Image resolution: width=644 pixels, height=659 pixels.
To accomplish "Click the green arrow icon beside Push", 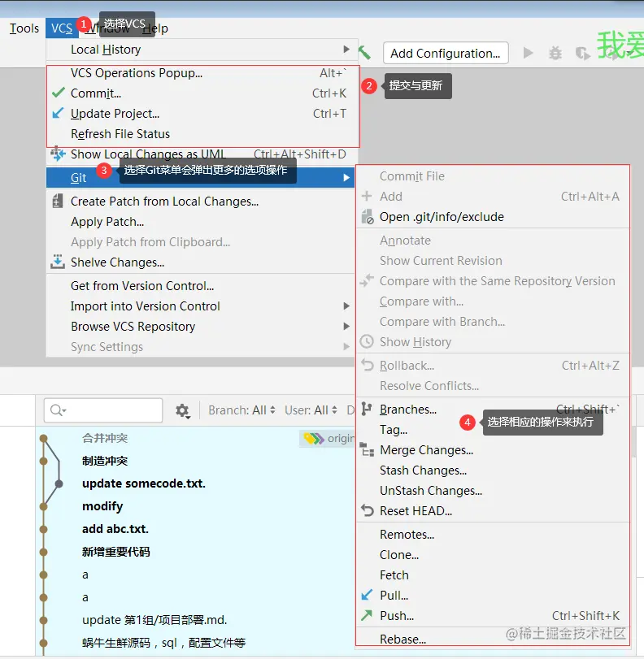I will (367, 615).
